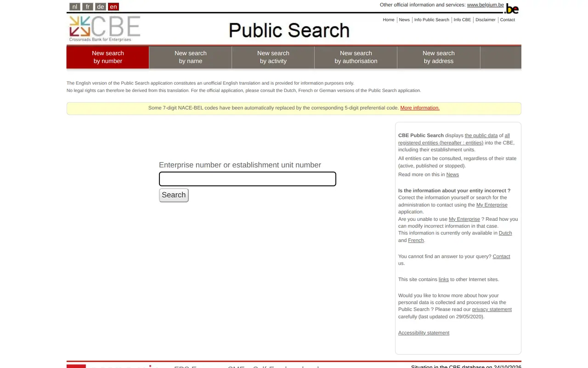Screen dimensions: 588x368
Task: Click the Public Search page title
Action: pyautogui.click(x=289, y=30)
